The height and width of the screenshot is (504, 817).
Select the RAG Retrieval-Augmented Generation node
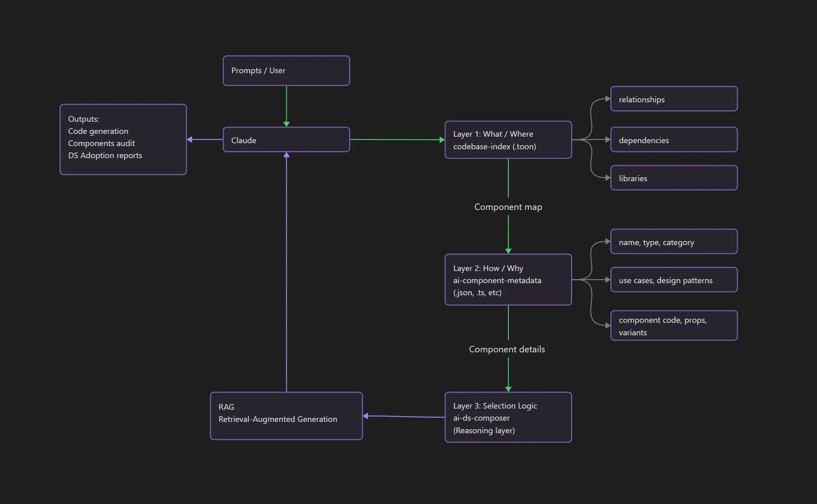coord(286,416)
